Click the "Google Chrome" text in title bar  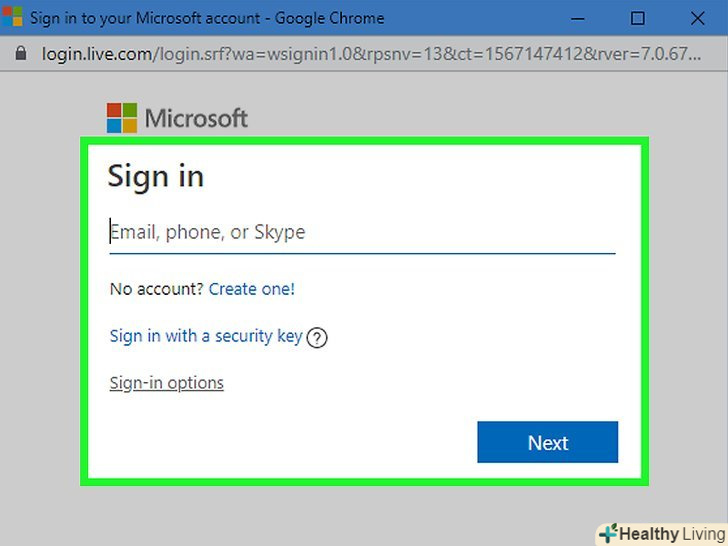pyautogui.click(x=330, y=18)
